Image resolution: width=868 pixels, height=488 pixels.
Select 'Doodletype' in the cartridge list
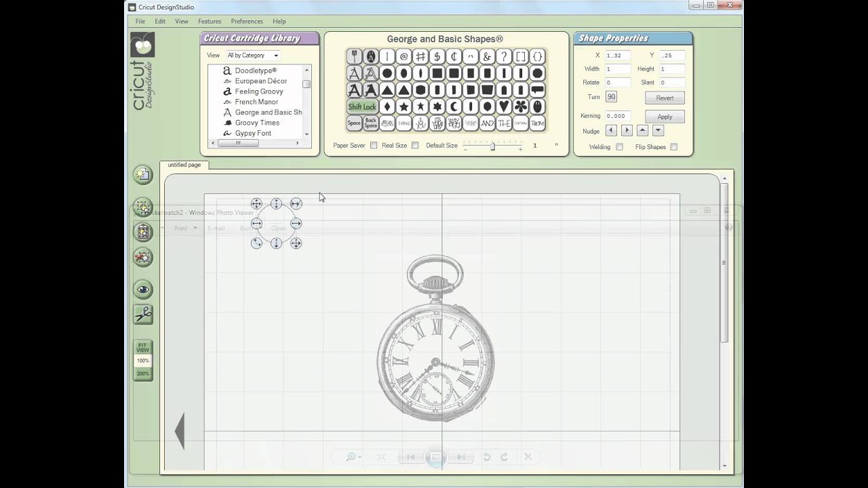256,70
